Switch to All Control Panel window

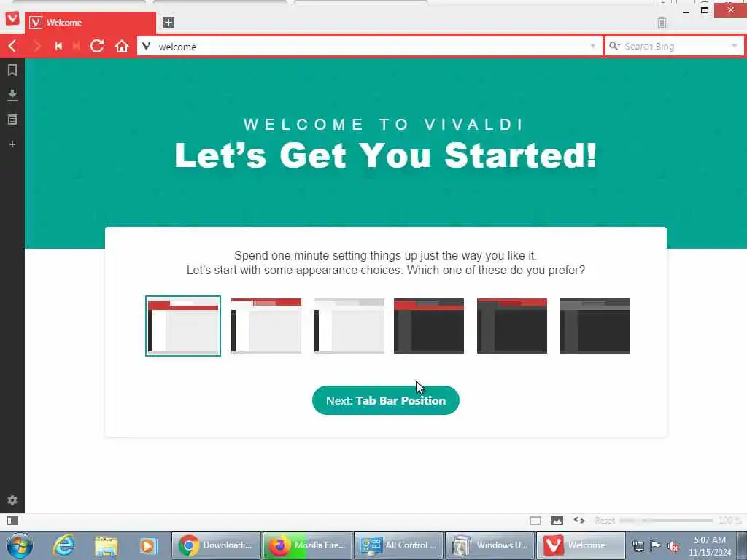[399, 545]
